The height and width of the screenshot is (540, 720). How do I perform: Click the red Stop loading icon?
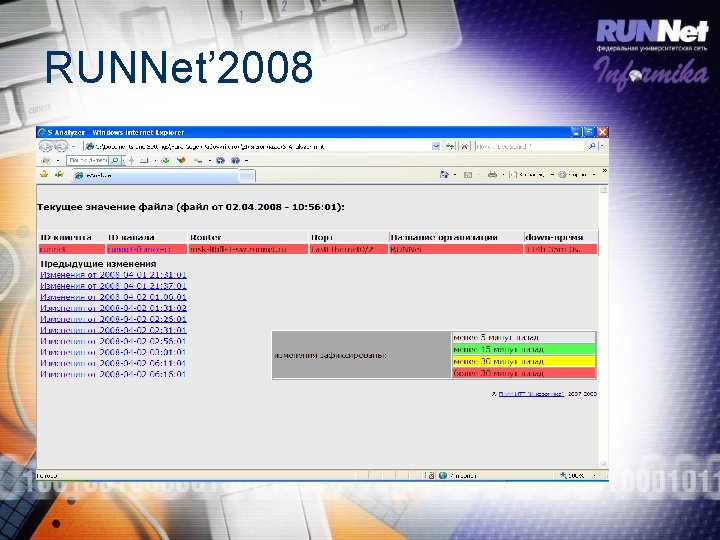click(465, 146)
